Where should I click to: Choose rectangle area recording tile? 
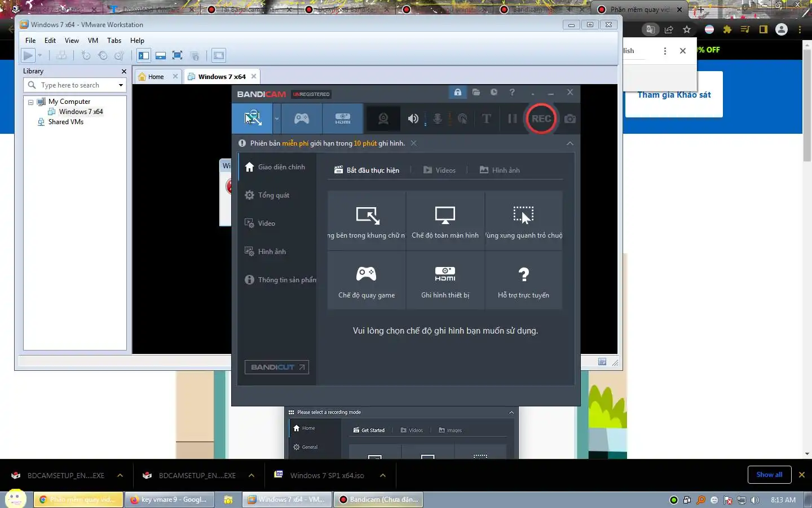tap(367, 221)
